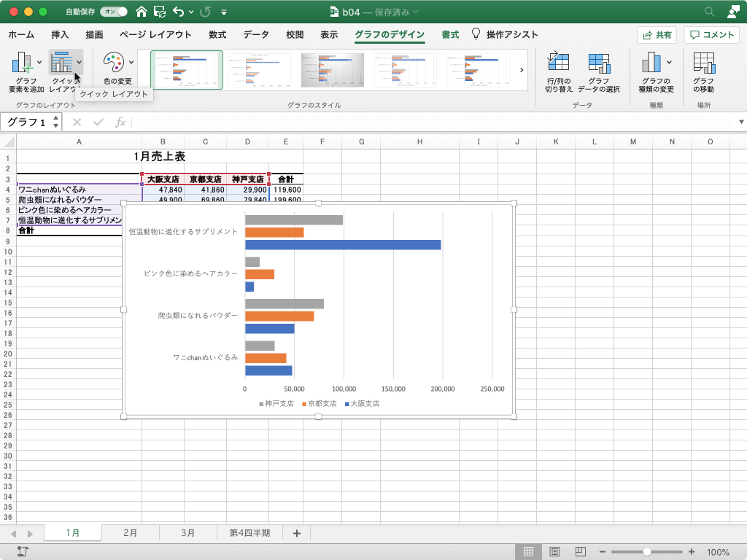This screenshot has width=747, height=560.
Task: Click the formula bar confirm checkmark
Action: point(98,122)
